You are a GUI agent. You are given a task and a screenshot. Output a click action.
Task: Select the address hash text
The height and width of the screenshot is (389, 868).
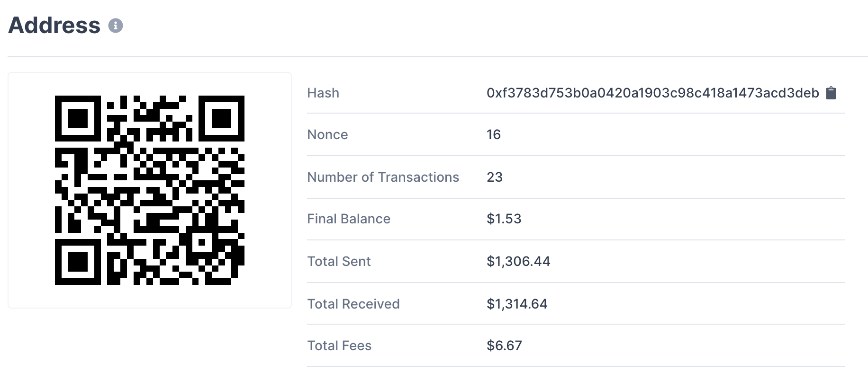(652, 93)
